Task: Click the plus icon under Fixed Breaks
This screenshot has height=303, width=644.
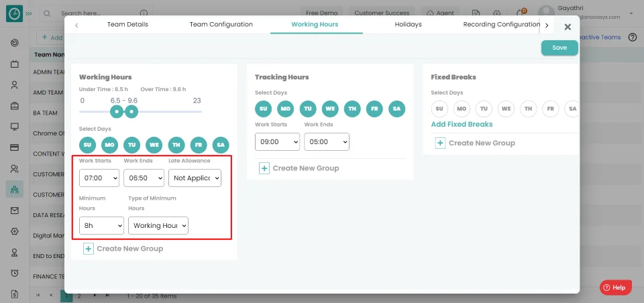Action: point(440,143)
